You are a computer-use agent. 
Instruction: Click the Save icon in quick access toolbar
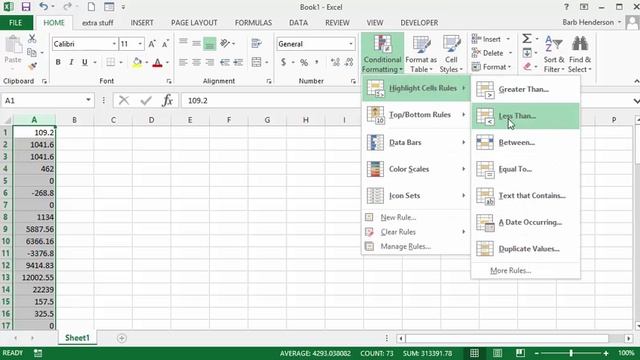[26, 7]
